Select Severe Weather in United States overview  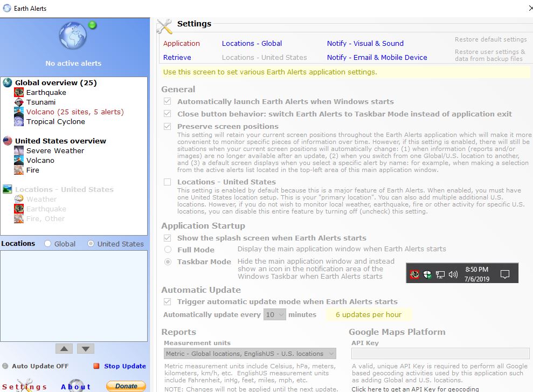pos(55,150)
